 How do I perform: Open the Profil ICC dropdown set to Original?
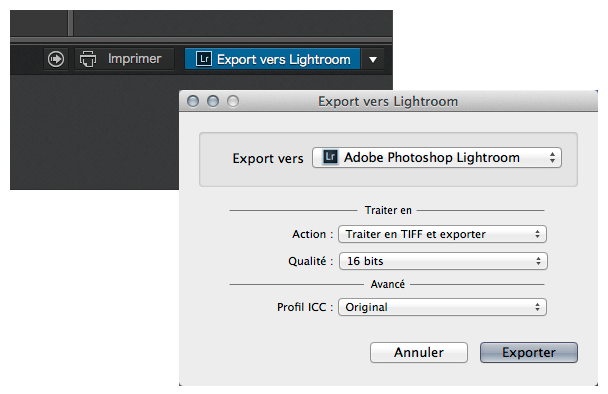tap(442, 307)
